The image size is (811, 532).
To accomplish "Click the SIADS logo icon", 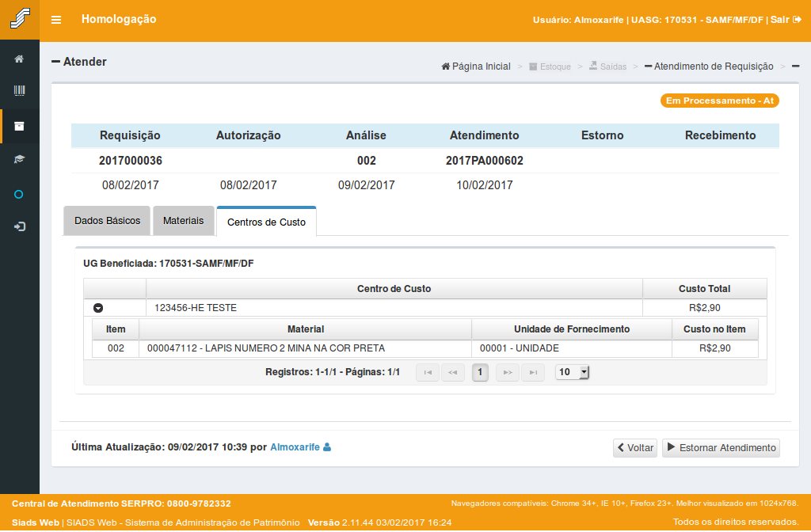I will 20,19.
